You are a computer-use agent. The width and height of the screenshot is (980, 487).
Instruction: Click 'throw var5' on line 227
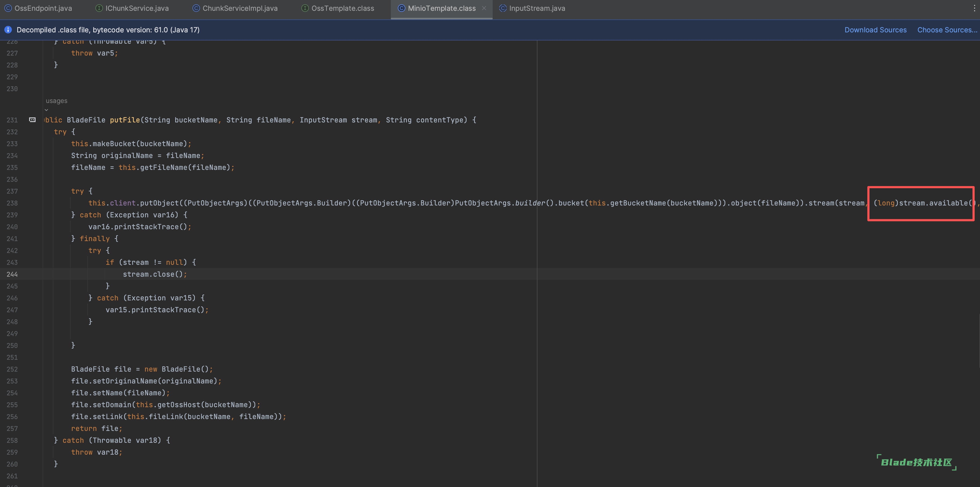pos(94,53)
